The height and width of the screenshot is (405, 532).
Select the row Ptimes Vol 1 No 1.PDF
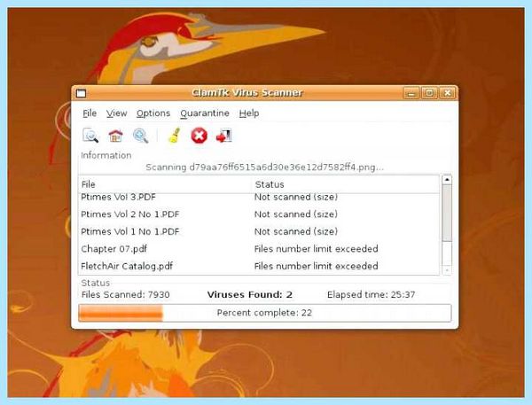(x=259, y=231)
